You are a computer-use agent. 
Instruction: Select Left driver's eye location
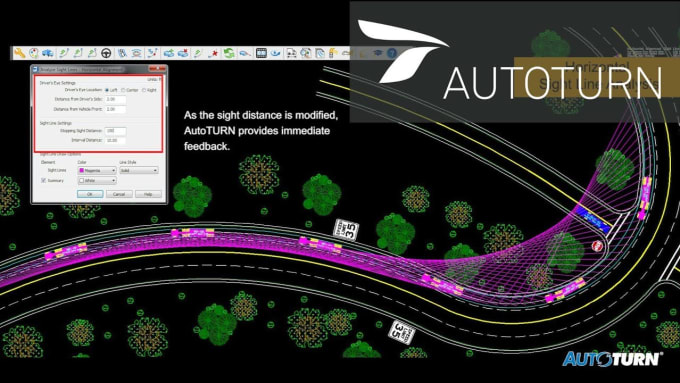point(107,90)
